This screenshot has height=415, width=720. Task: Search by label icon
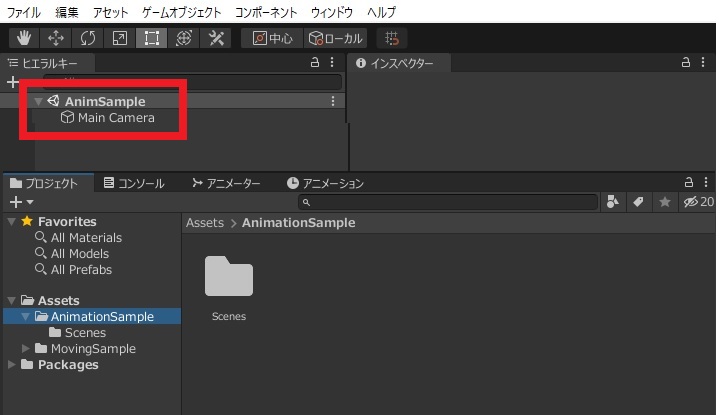(638, 202)
